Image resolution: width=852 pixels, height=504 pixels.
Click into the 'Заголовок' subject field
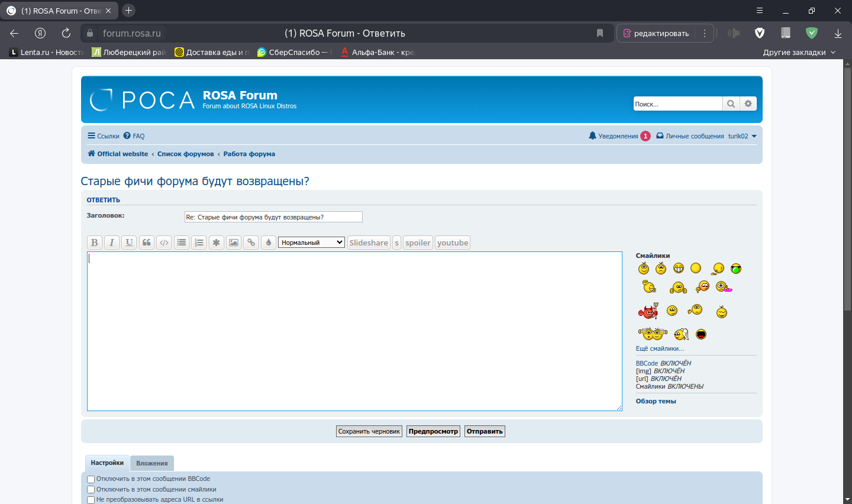tap(273, 217)
